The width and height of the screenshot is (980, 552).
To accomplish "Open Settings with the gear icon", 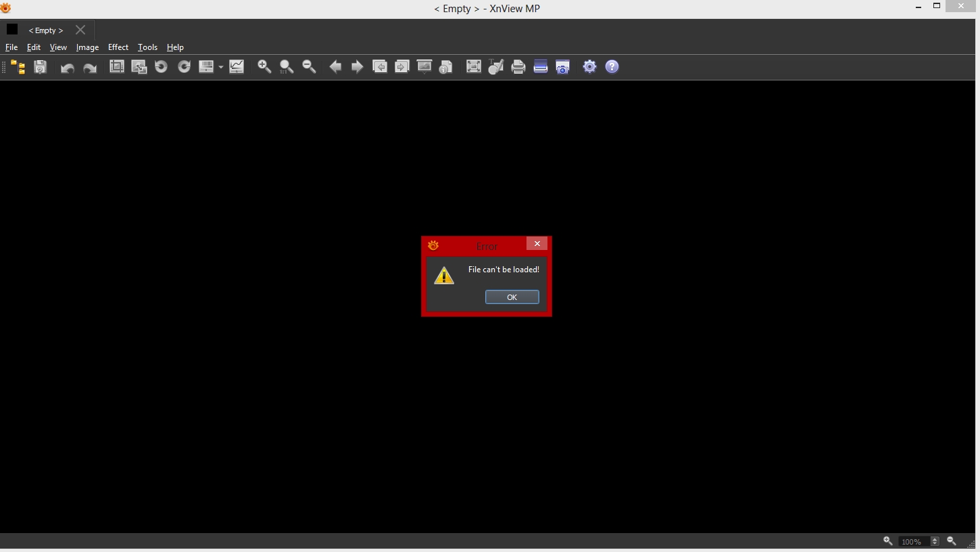I will click(590, 66).
